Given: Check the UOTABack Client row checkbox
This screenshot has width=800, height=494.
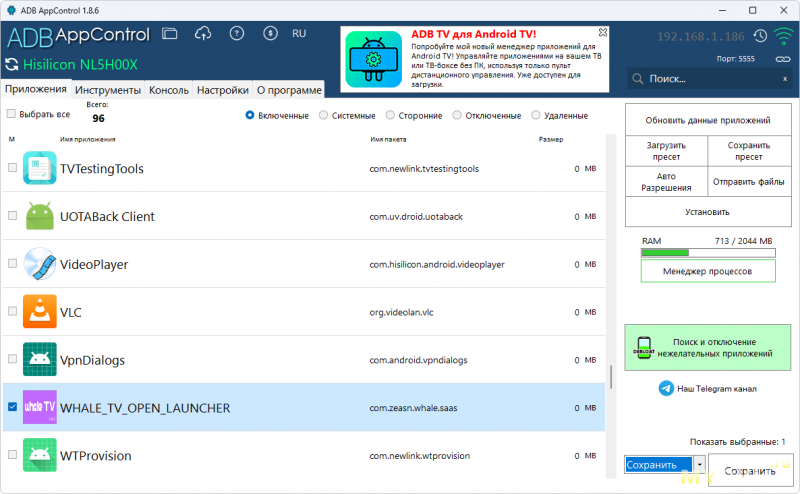Looking at the screenshot, I should coord(13,215).
